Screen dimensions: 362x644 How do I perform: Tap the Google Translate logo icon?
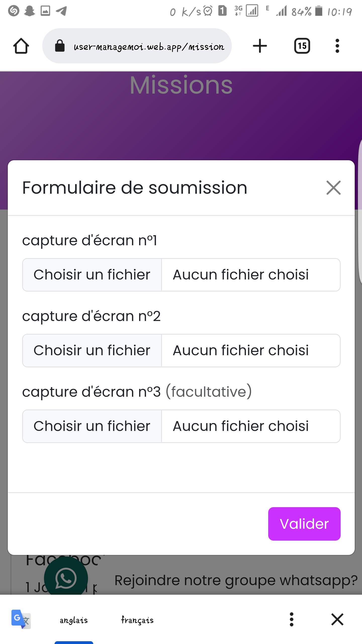tap(21, 619)
